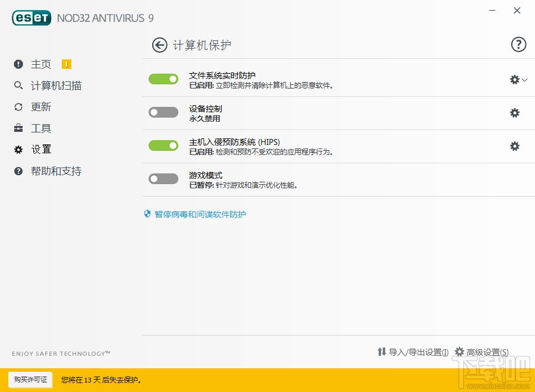Turn on 游戏模式
The image size is (535, 392).
tap(163, 178)
